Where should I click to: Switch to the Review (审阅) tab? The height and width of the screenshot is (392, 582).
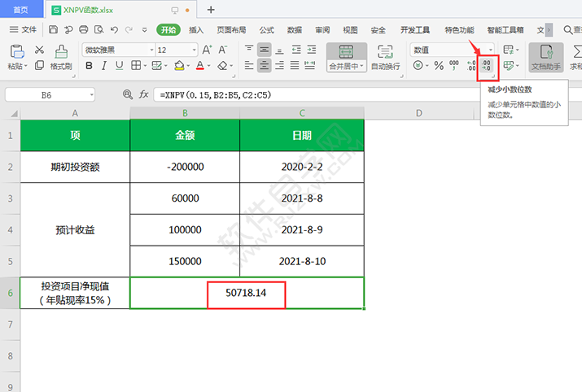322,29
